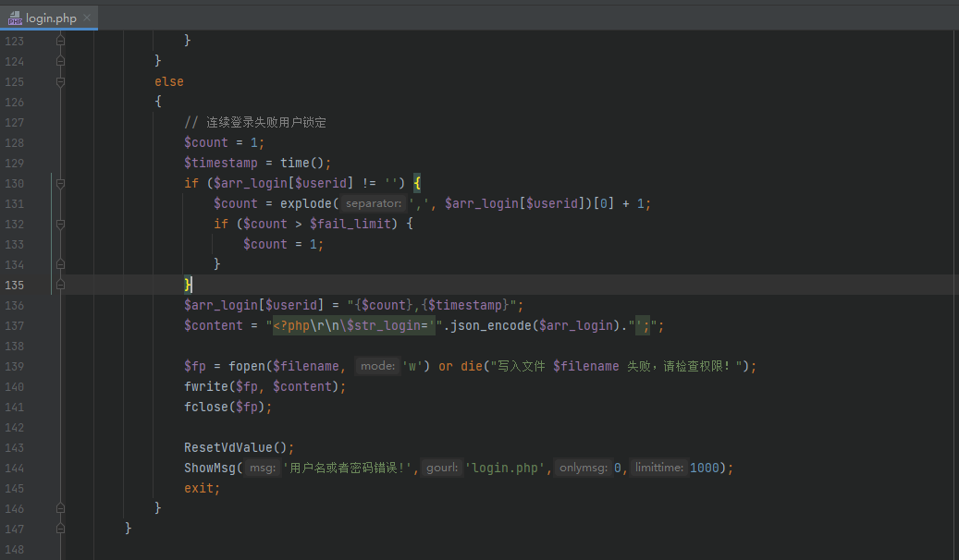Click the fold marker beside line 123
Viewport: 959px width, 560px height.
60,41
